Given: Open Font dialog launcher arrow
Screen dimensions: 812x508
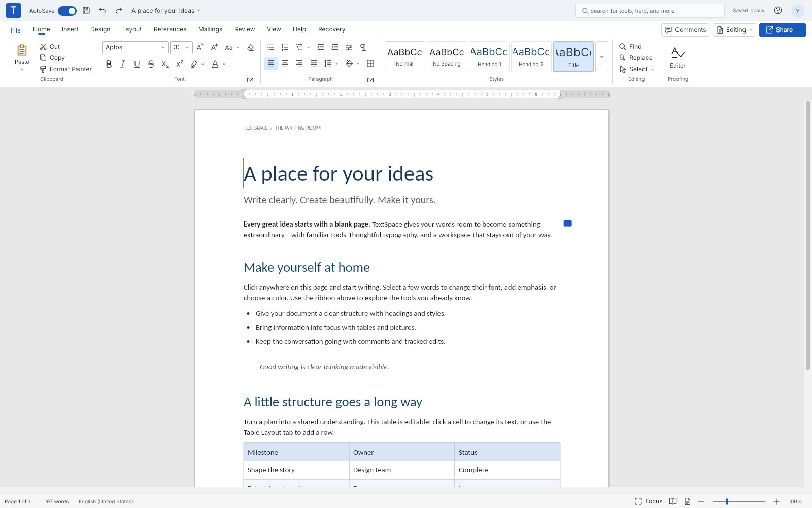Looking at the screenshot, I should click(250, 80).
